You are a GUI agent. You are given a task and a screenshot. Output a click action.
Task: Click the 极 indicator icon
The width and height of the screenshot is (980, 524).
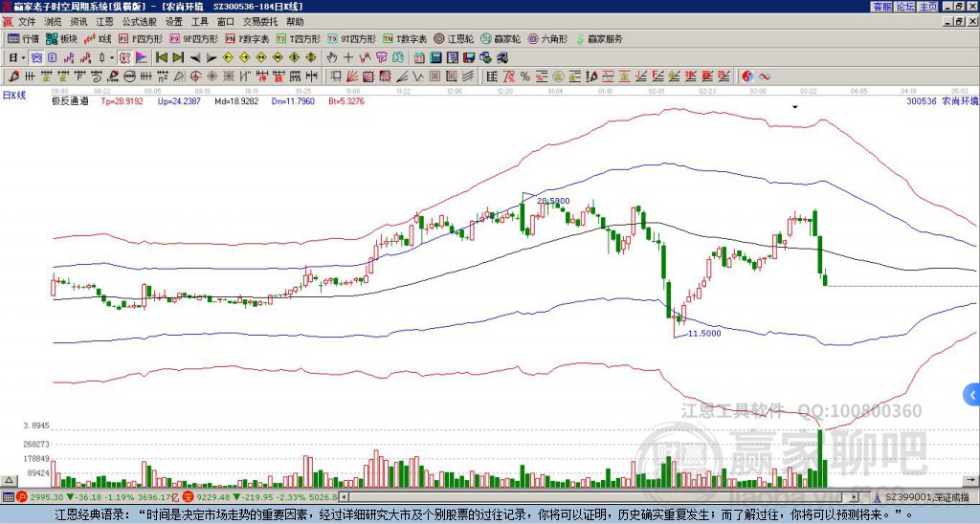point(124,58)
